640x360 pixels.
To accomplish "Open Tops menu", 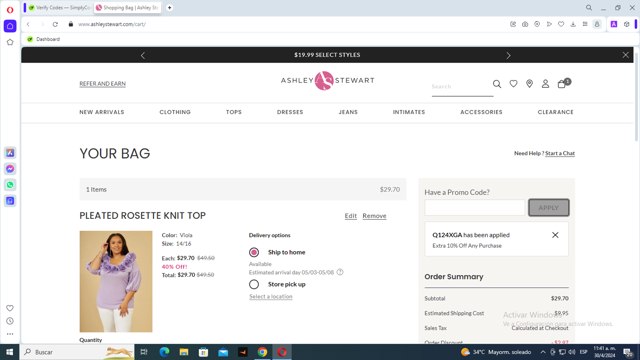I will (x=234, y=112).
